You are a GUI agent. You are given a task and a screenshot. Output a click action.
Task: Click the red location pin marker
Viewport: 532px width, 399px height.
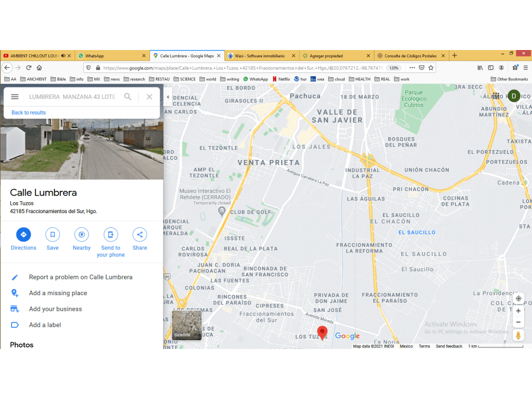pos(322,332)
